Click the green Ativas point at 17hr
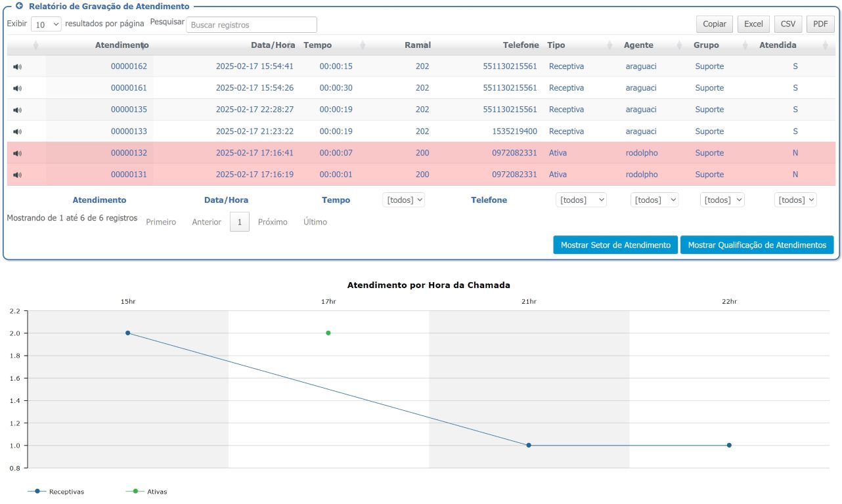The width and height of the screenshot is (842, 504). point(328,333)
